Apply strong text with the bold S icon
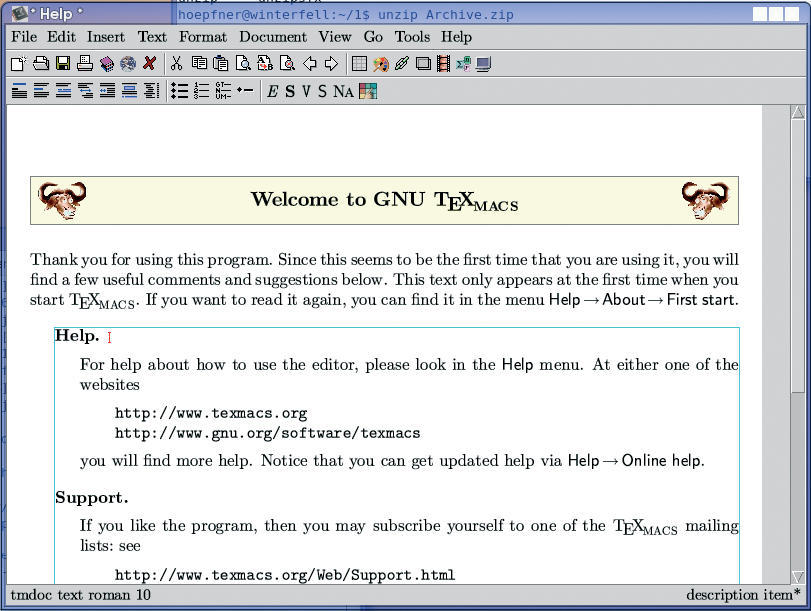 pyautogui.click(x=290, y=92)
